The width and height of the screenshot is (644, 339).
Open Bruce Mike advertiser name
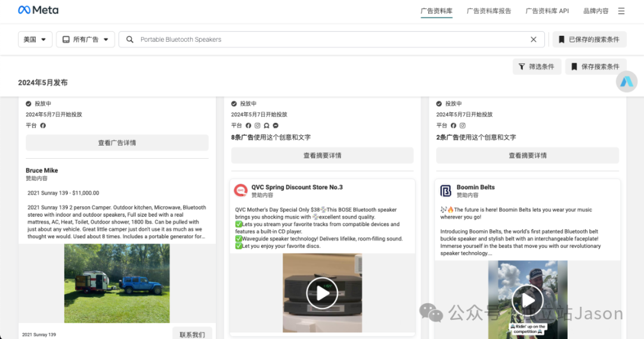(x=42, y=170)
